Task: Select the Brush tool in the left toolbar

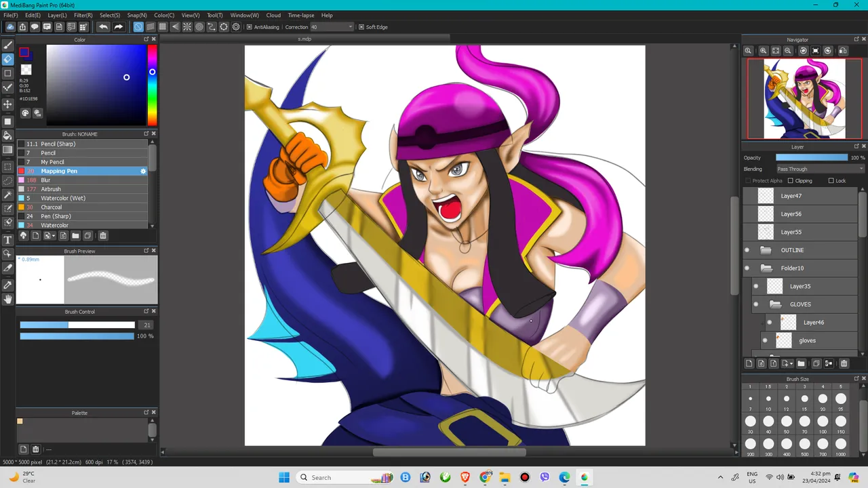Action: 8,45
